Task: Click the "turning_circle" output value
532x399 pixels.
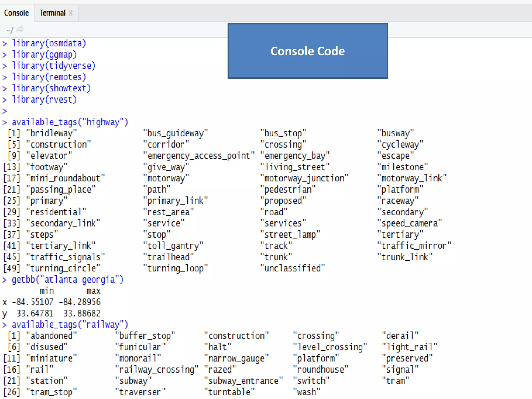Action: (x=63, y=268)
